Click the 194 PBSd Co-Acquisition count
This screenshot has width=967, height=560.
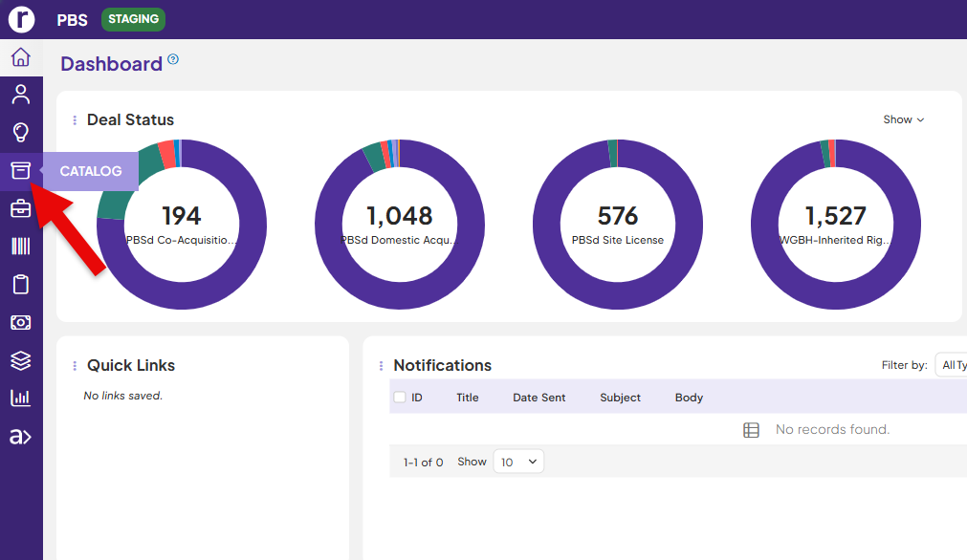pos(182,216)
